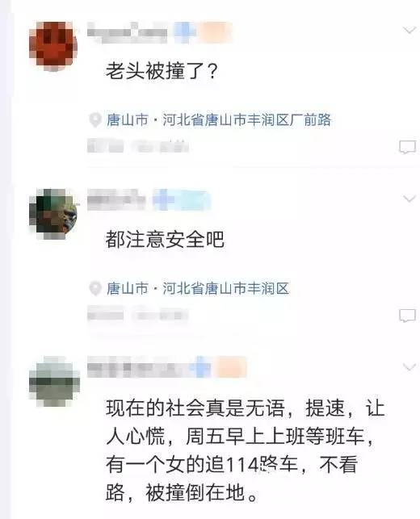Tap blue badge beside third username
The width and height of the screenshot is (420, 519).
coord(200,367)
